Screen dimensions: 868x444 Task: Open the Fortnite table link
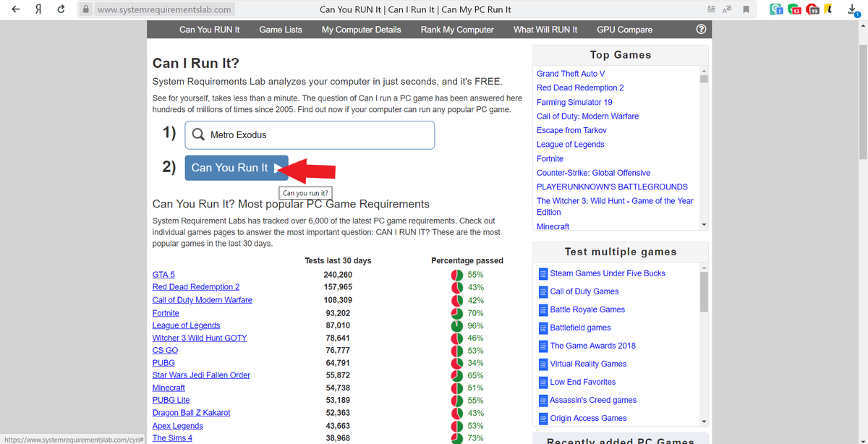click(x=166, y=313)
